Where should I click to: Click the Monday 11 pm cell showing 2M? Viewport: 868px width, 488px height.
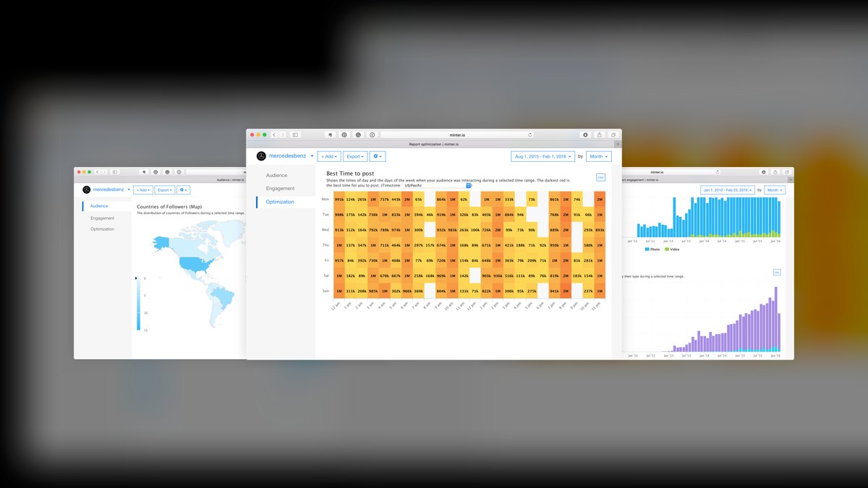(x=600, y=199)
